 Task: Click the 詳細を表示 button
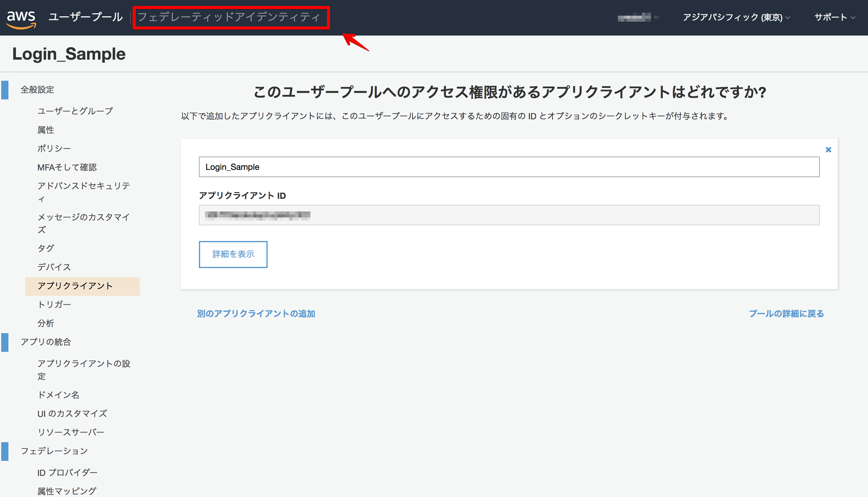[233, 254]
